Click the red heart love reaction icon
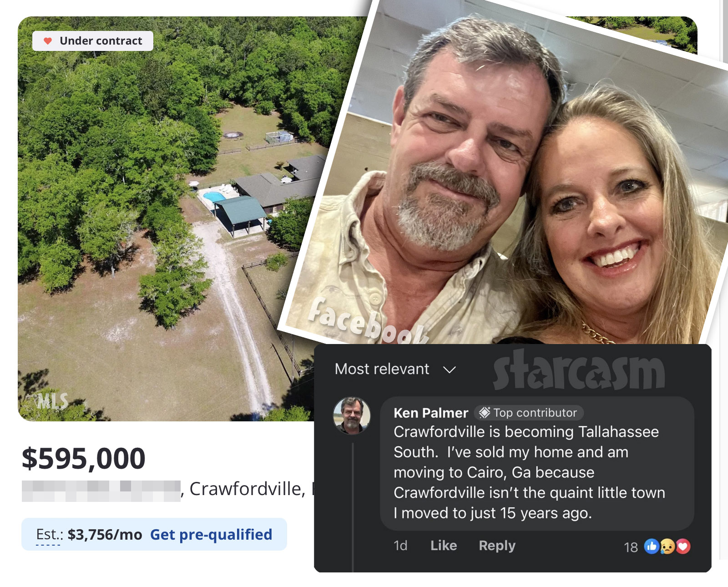This screenshot has height=587, width=728. (683, 546)
